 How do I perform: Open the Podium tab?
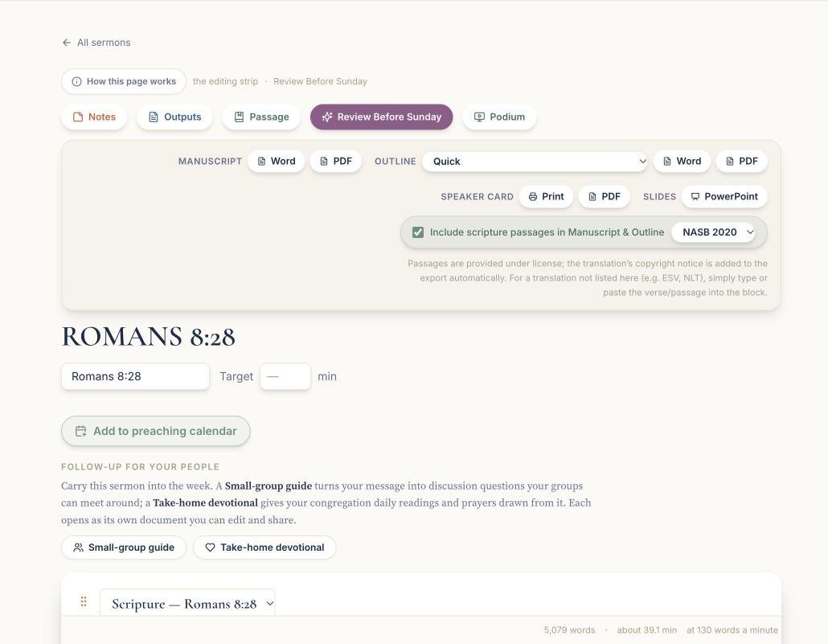click(x=499, y=117)
